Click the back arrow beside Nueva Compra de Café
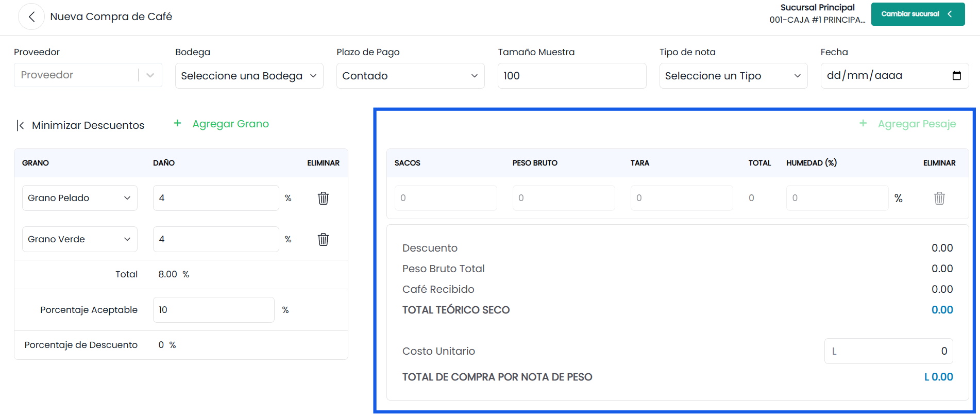 click(x=31, y=17)
